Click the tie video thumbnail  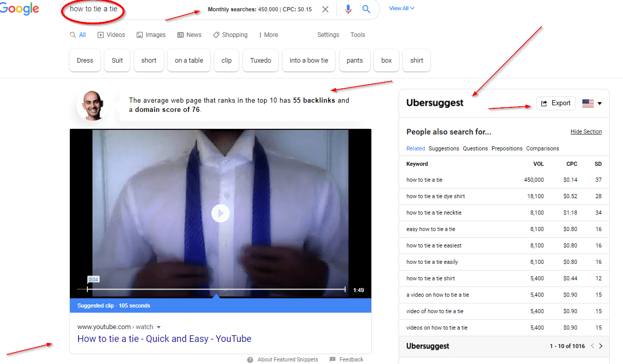tap(220, 213)
